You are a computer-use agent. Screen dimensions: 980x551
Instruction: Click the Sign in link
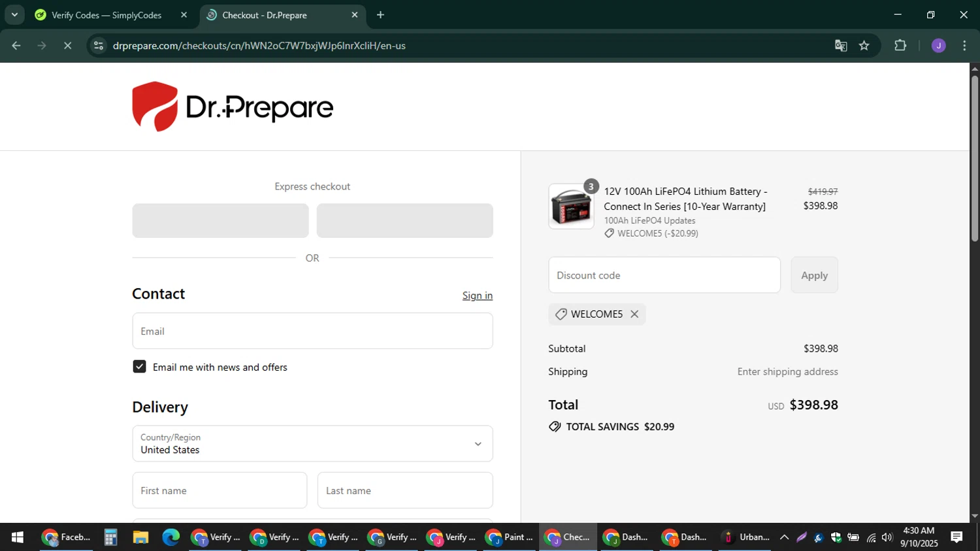click(478, 295)
